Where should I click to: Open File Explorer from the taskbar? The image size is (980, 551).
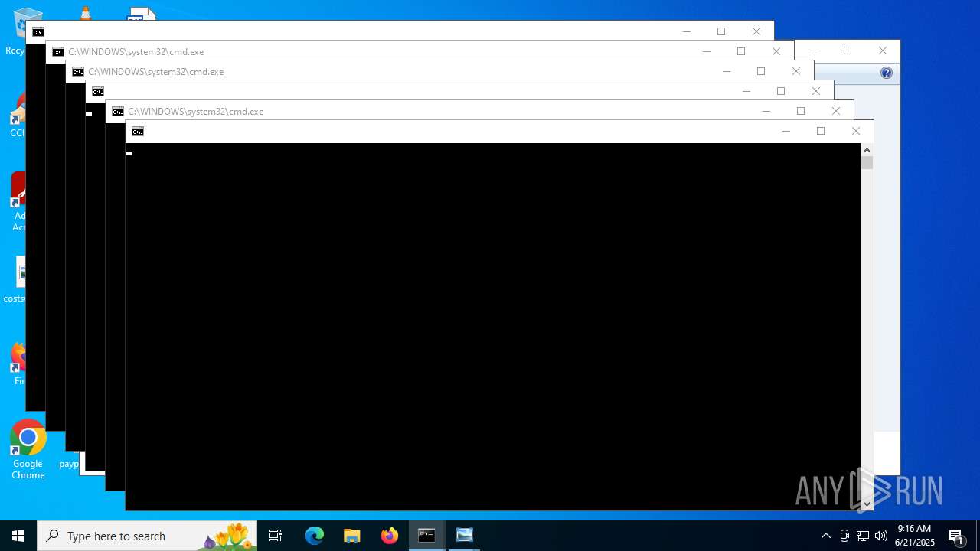352,536
